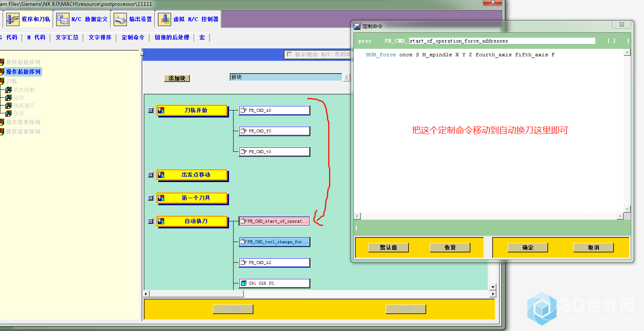Click the N/C 数据定义 table icon
This screenshot has height=331, width=644.
click(63, 19)
